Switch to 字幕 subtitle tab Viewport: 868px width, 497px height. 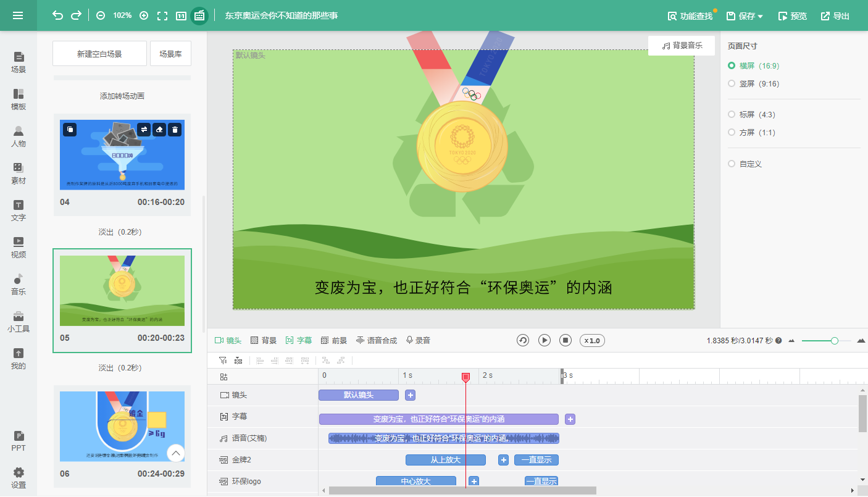(x=299, y=340)
